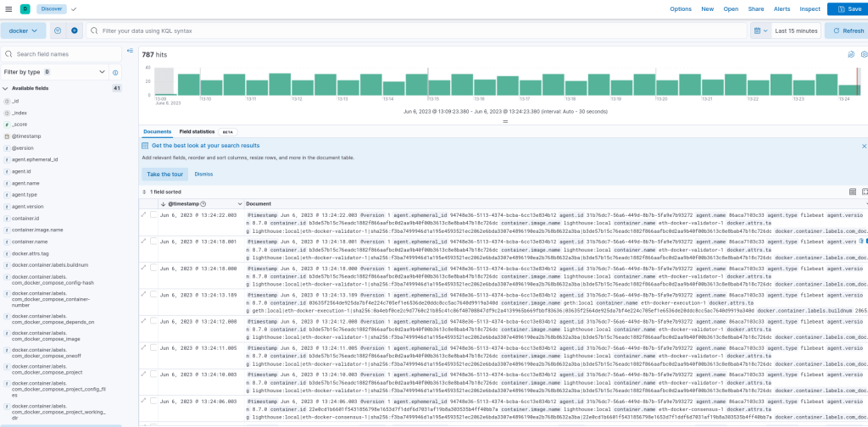Check the box for the 13:24:18.001 row
Image resolution: width=868 pixels, height=427 pixels.
point(153,241)
